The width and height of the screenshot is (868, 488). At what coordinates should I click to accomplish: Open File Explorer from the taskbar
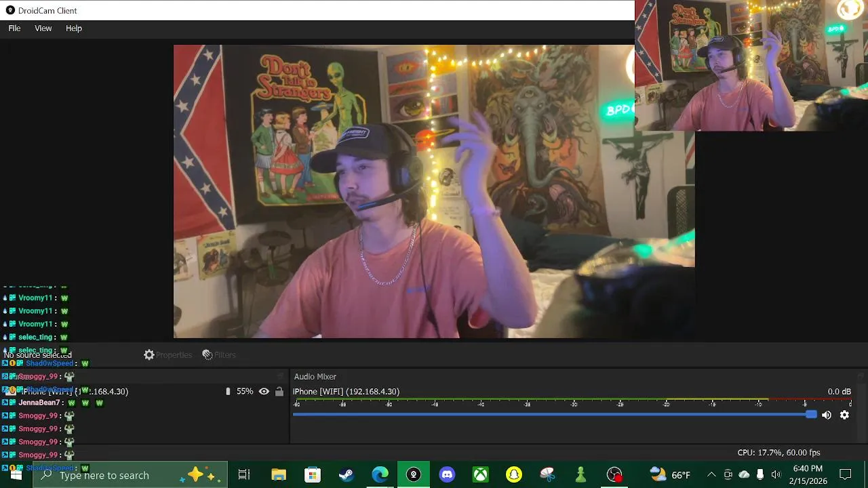coord(279,475)
